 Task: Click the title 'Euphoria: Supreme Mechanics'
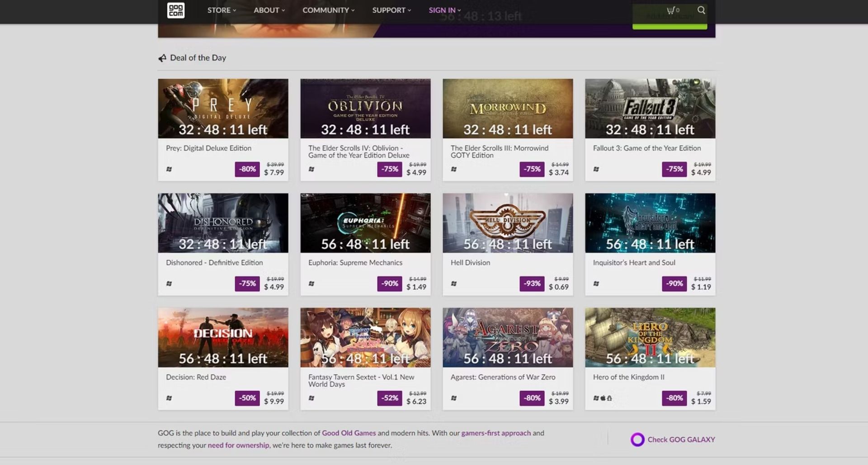click(x=355, y=263)
